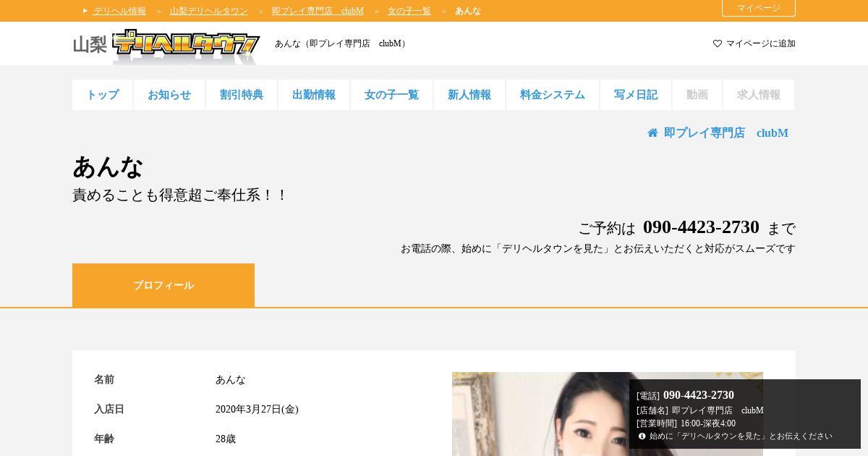This screenshot has width=868, height=456.
Task: Click the 年齢 value 28歳
Action: click(226, 439)
